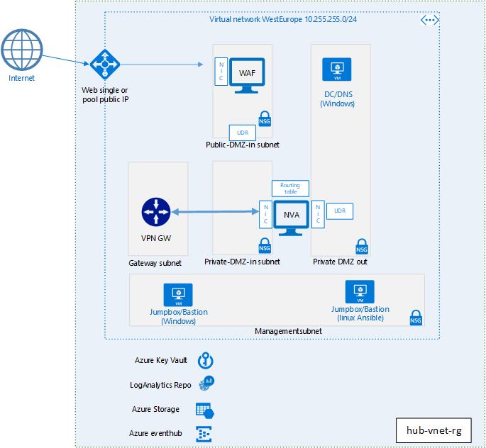Select the LogAnalytics Repo icon
Image resolution: width=486 pixels, height=448 pixels.
(x=206, y=383)
